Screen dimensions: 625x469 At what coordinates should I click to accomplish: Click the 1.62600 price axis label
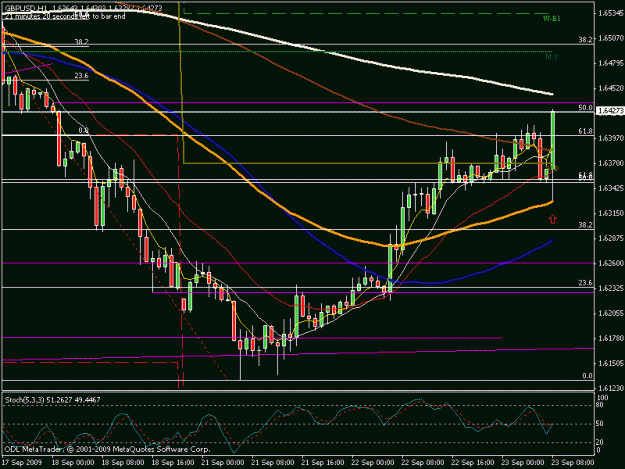610,263
